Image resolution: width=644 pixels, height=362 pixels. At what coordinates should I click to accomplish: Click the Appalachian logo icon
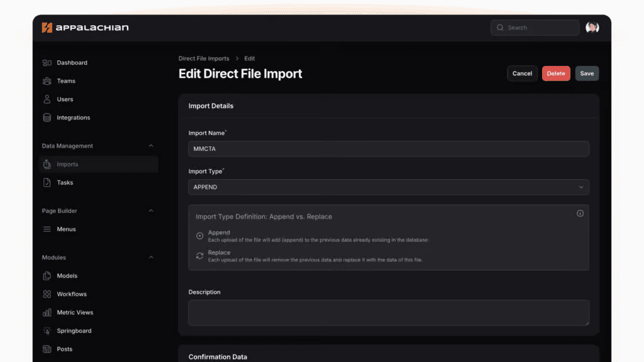pos(47,28)
